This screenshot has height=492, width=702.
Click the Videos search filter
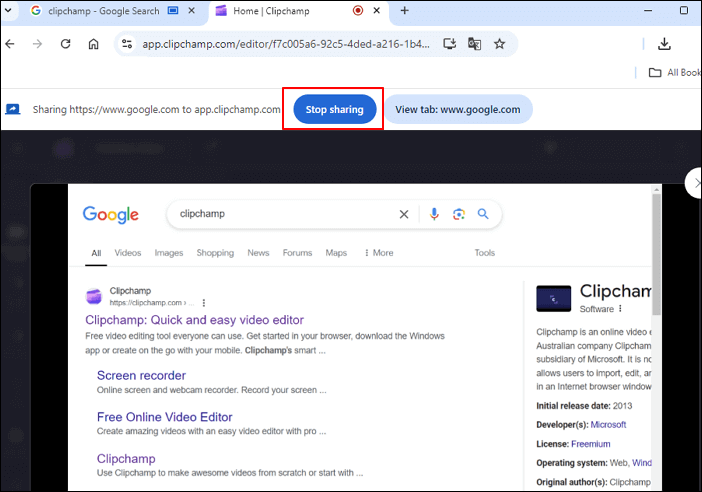127,253
